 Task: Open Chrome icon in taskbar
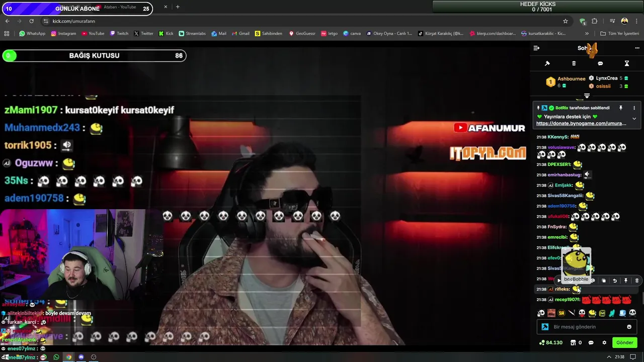69,357
